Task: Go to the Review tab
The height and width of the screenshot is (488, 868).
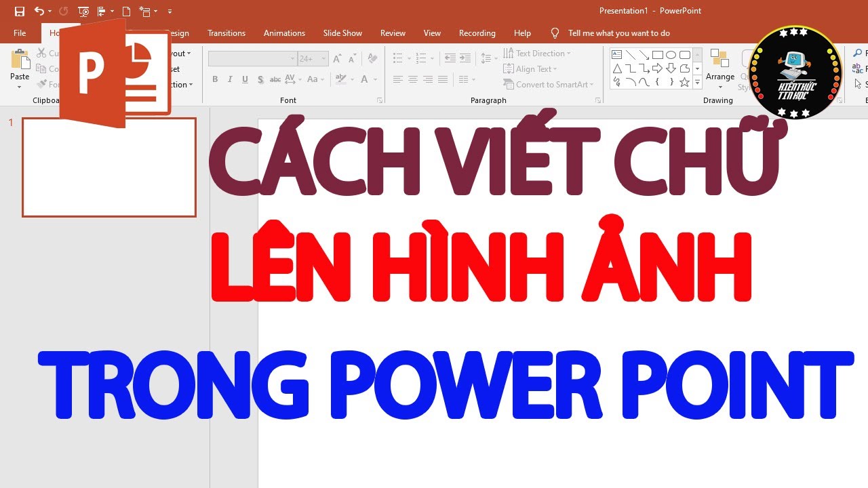Action: tap(393, 33)
